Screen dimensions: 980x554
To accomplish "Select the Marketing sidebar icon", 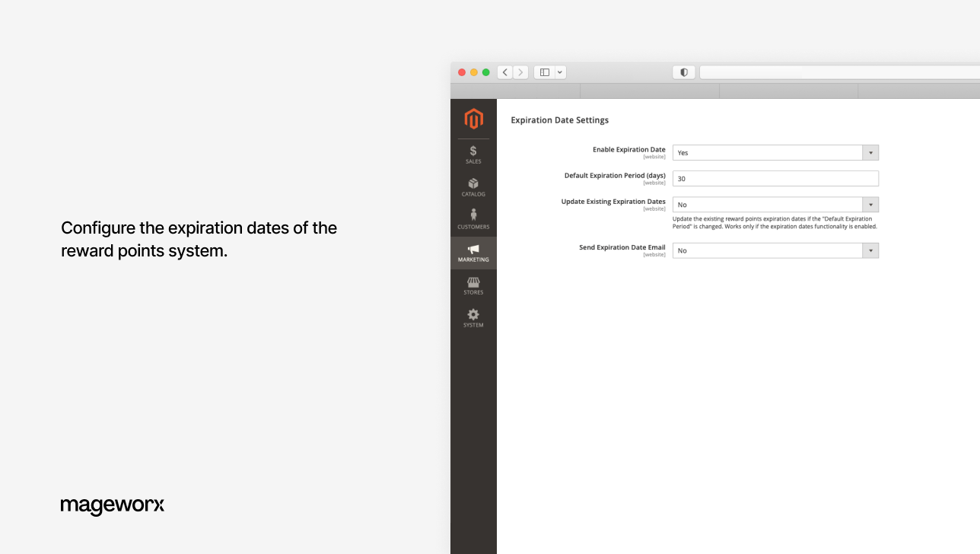I will click(x=473, y=253).
